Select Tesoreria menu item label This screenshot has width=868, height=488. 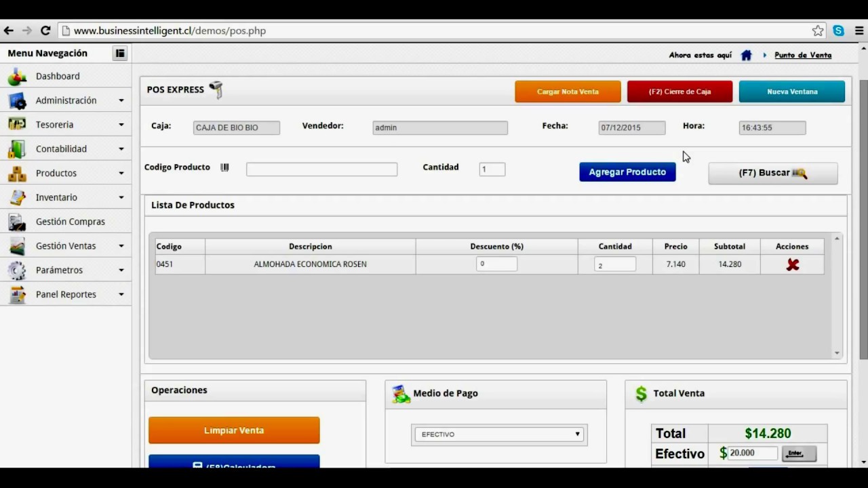(x=54, y=125)
